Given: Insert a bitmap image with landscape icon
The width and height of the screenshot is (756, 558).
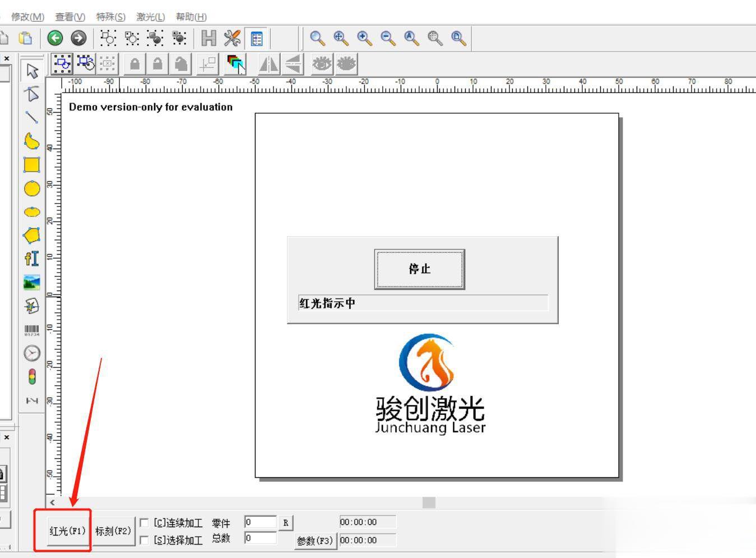Looking at the screenshot, I should coord(32,282).
